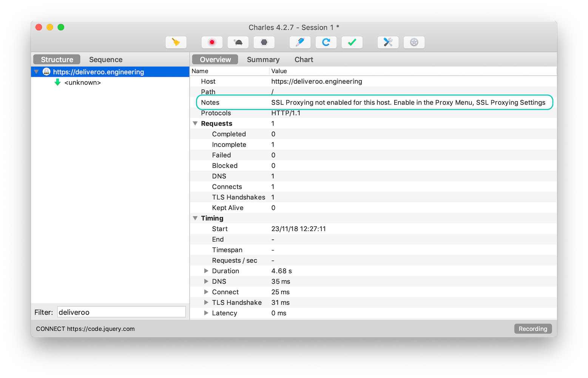Expand the Connect timing row
The image size is (588, 378).
(206, 292)
